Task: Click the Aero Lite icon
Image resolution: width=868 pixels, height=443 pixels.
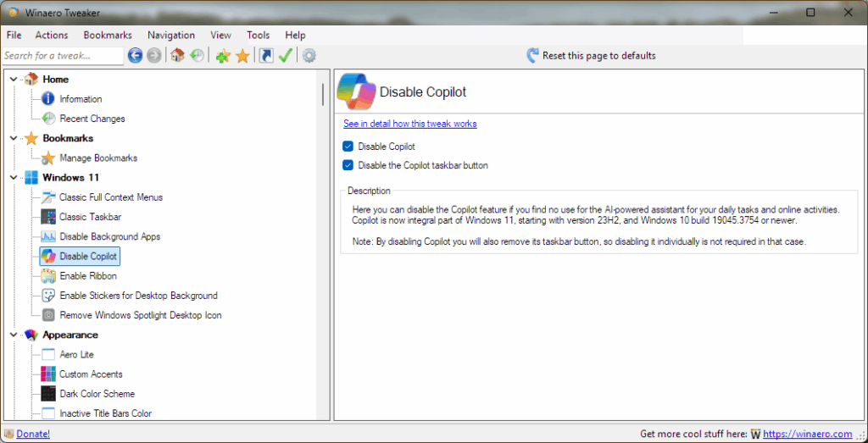Action: click(48, 355)
